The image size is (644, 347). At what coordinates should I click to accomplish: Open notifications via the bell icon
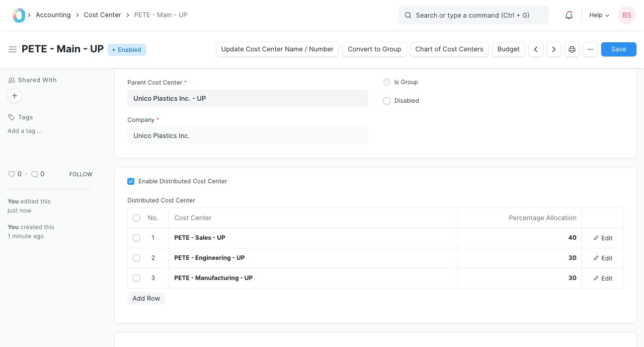pyautogui.click(x=569, y=15)
